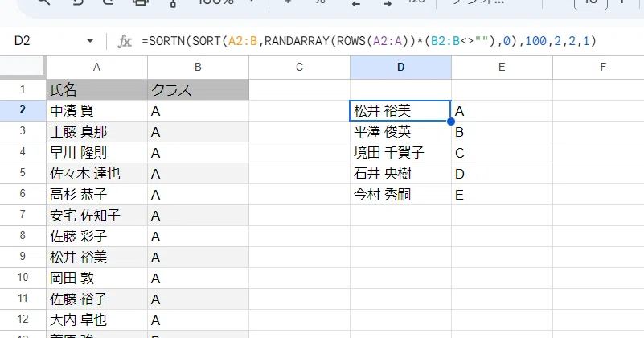This screenshot has height=338, width=644.
Task: Select cell containing 早川 隆則
Action: pos(96,152)
